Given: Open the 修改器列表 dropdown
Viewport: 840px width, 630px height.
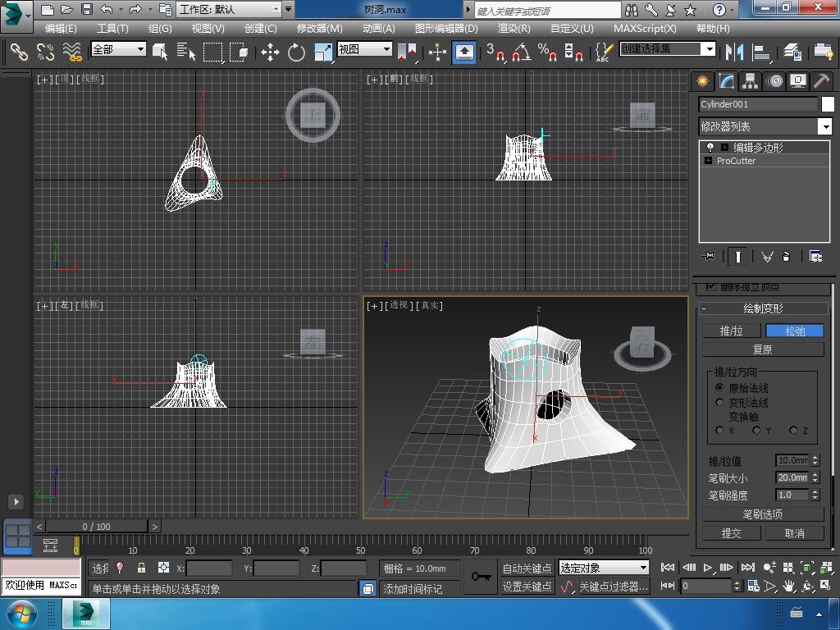Looking at the screenshot, I should pyautogui.click(x=824, y=126).
